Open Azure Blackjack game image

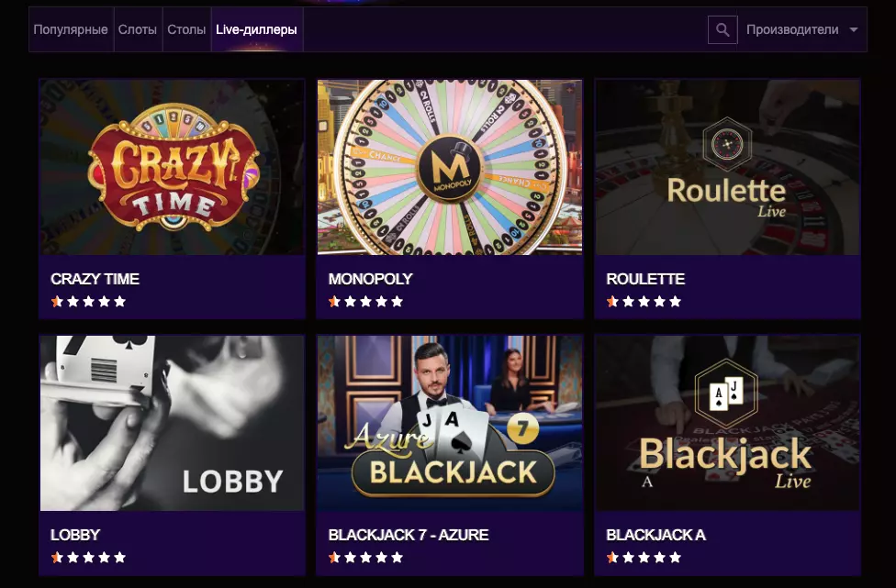coord(450,423)
